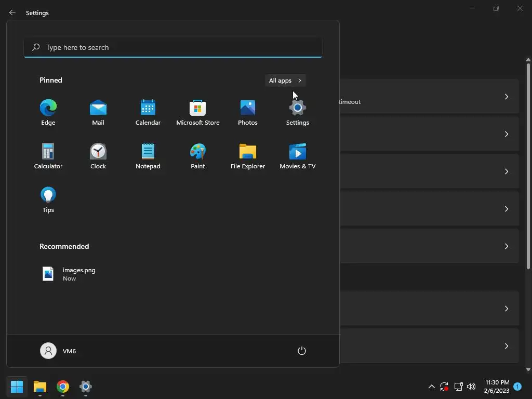The height and width of the screenshot is (399, 532).
Task: Expand the third Settings row chevron
Action: point(506,171)
